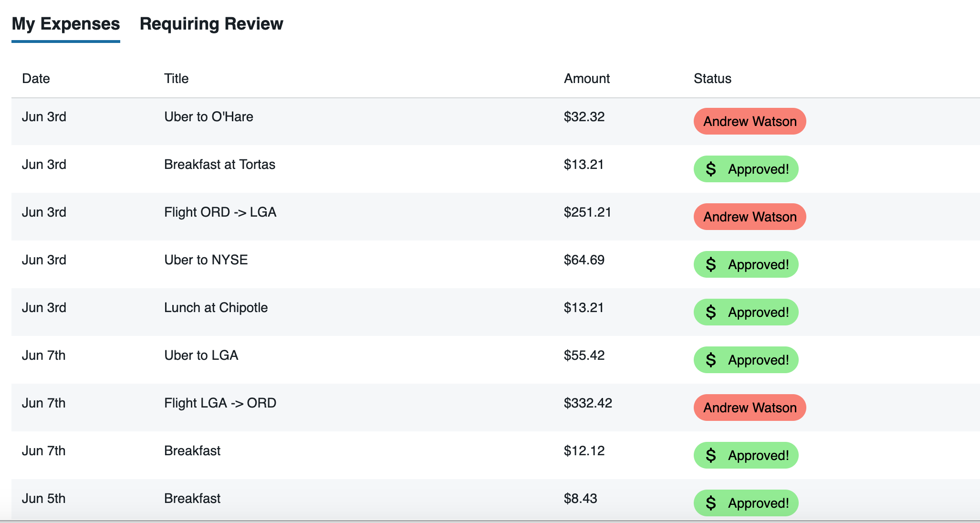Click the Status column header
Viewport: 980px width, 523px height.
coord(712,78)
